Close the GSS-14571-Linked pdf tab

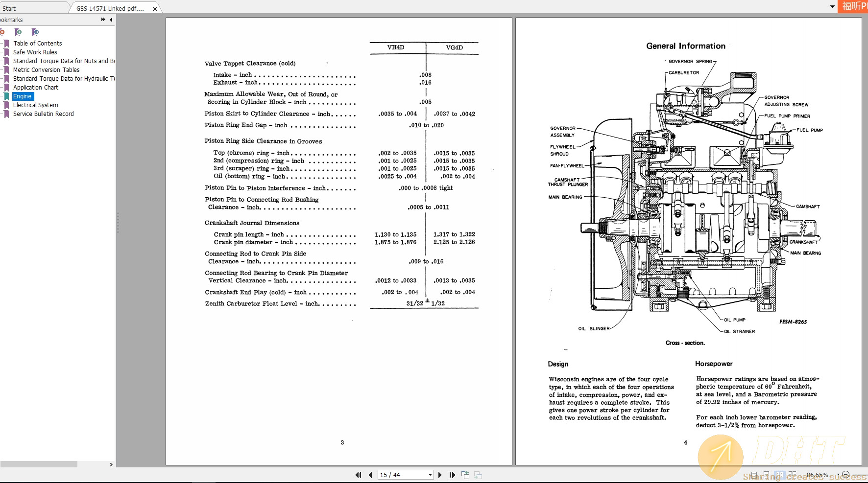(155, 9)
